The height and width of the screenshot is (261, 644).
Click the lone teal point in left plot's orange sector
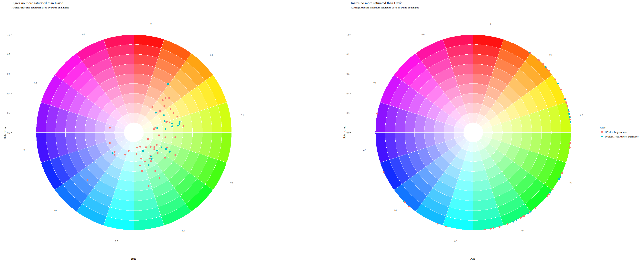coord(168,84)
